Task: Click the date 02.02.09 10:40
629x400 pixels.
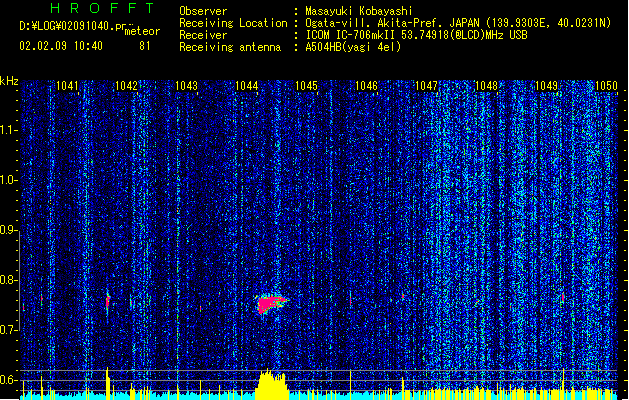Action: (61, 46)
